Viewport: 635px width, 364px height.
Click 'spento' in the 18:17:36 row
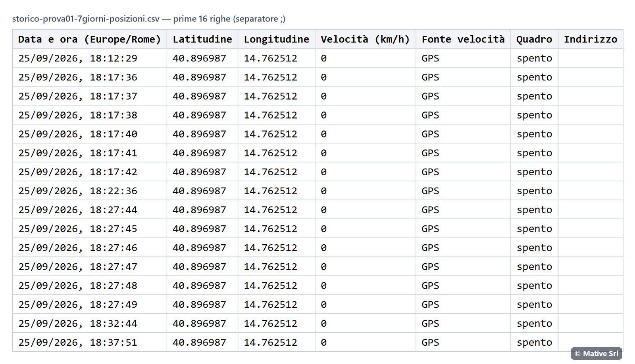[x=534, y=77]
